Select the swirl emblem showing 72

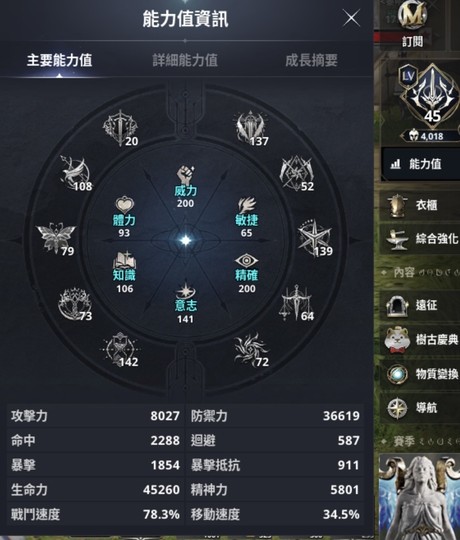point(251,349)
